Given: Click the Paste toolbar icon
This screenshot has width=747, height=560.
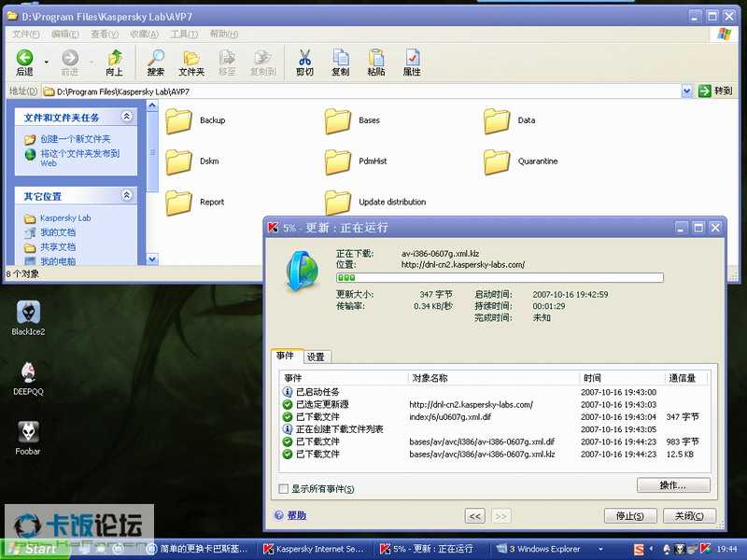Looking at the screenshot, I should [376, 63].
